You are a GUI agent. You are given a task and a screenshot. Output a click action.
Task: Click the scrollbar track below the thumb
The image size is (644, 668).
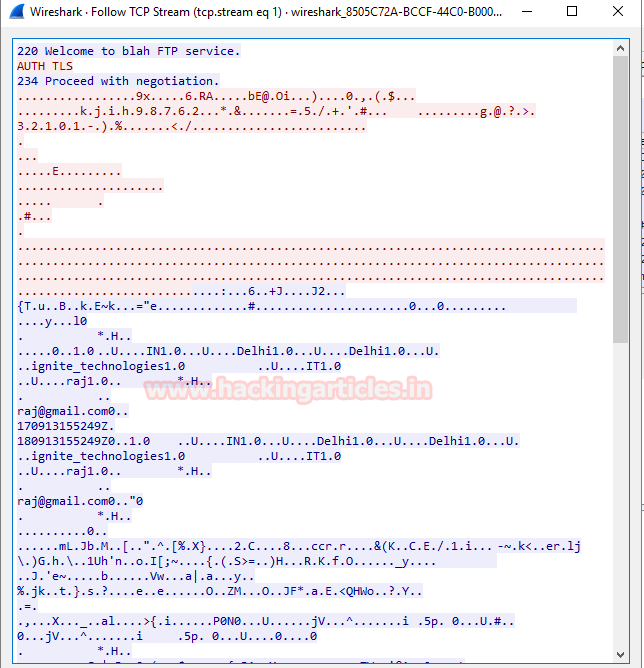point(621,494)
